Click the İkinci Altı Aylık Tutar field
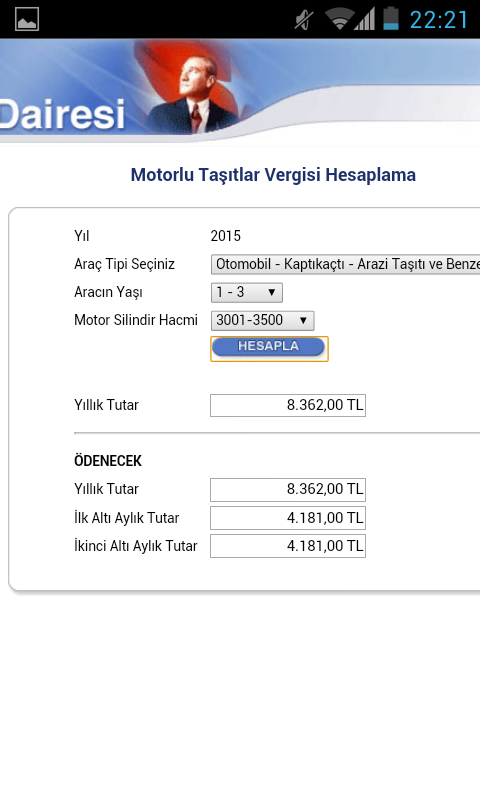Viewport: 480px width, 800px height. (288, 546)
